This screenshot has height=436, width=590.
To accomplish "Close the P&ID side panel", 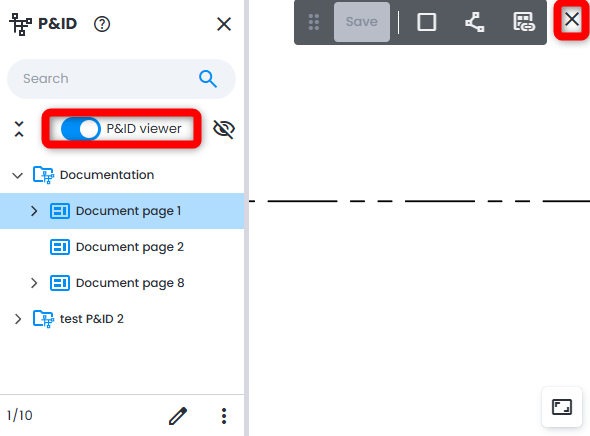I will point(224,24).
